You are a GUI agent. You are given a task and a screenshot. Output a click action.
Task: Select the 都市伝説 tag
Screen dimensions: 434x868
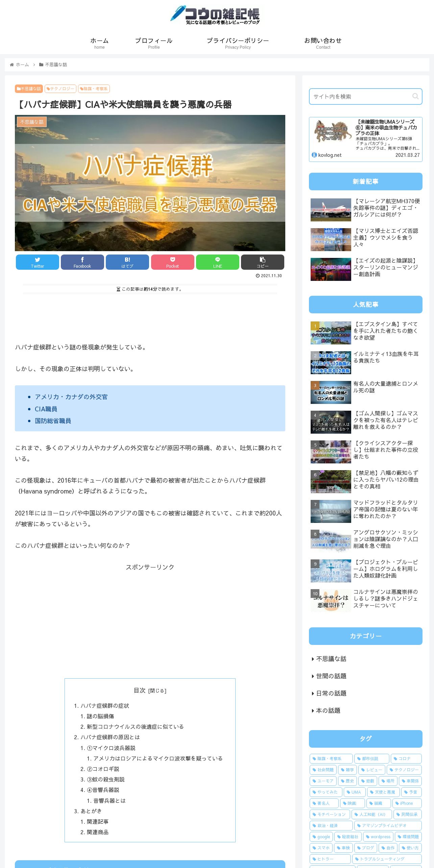(371, 758)
